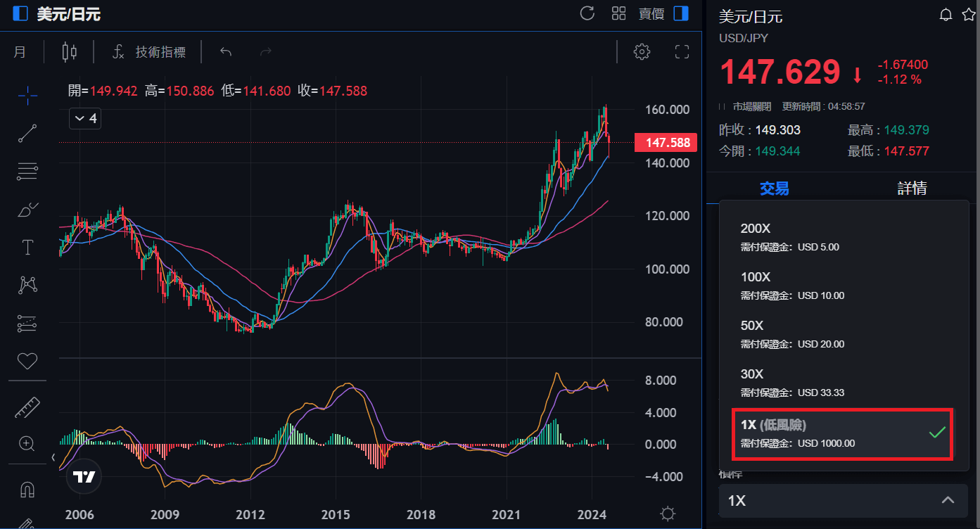This screenshot has height=529, width=980.
Task: Open candlestick chart style selector
Action: (x=69, y=51)
